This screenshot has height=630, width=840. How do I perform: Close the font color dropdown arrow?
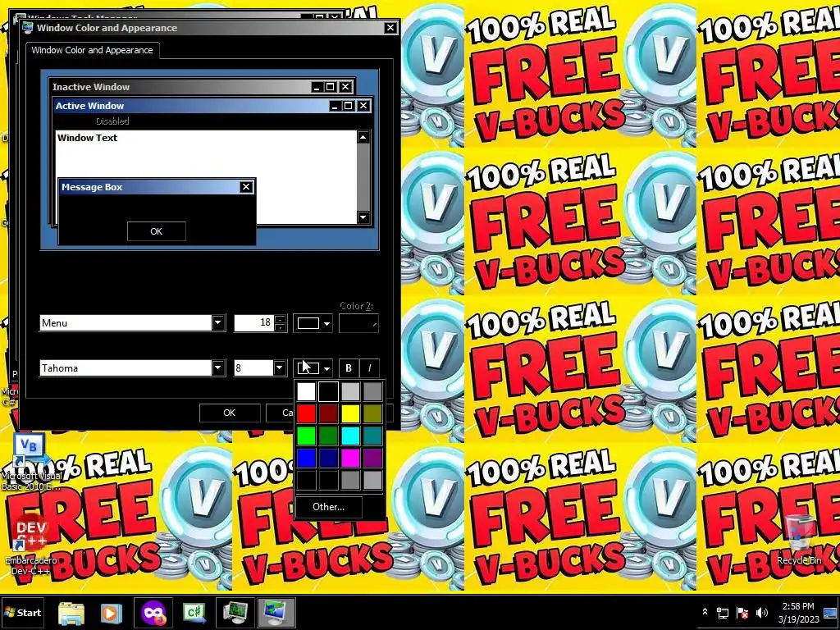[326, 368]
